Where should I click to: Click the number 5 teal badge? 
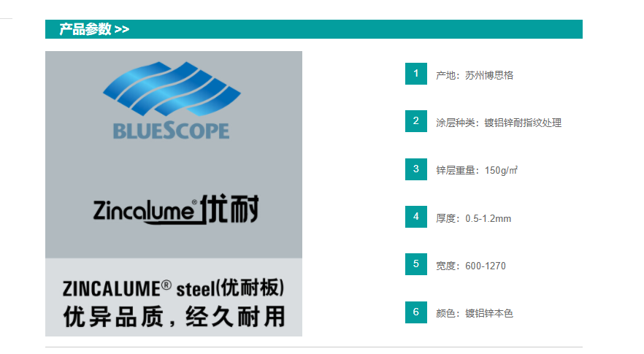coord(415,264)
